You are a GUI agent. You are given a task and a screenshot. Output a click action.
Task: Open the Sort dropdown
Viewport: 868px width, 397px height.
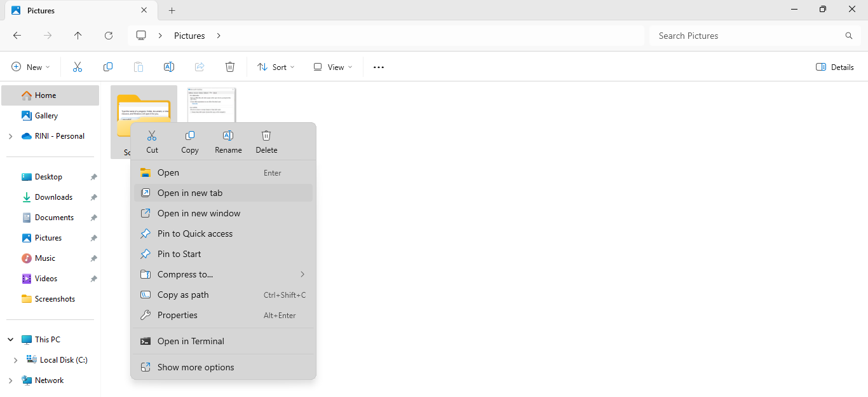[x=276, y=67]
